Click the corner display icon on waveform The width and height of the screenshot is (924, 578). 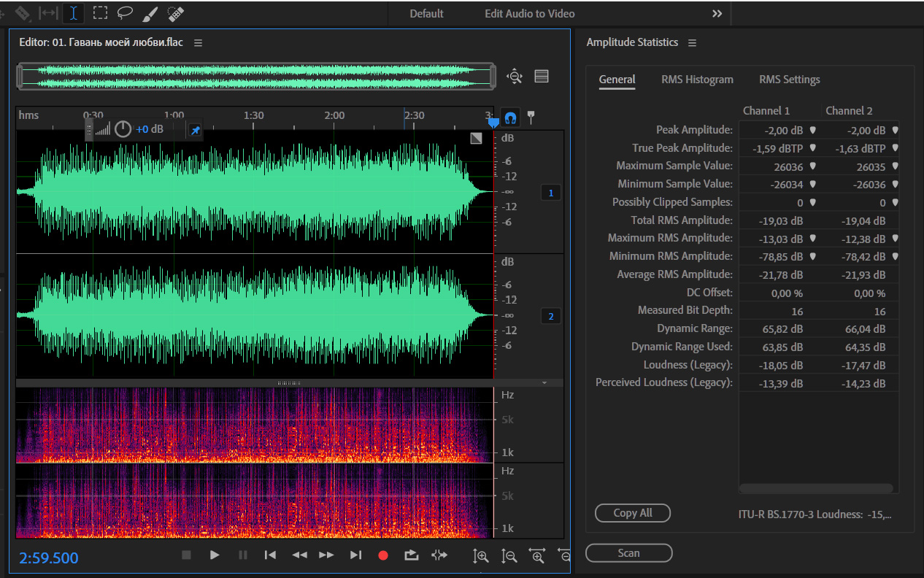476,138
